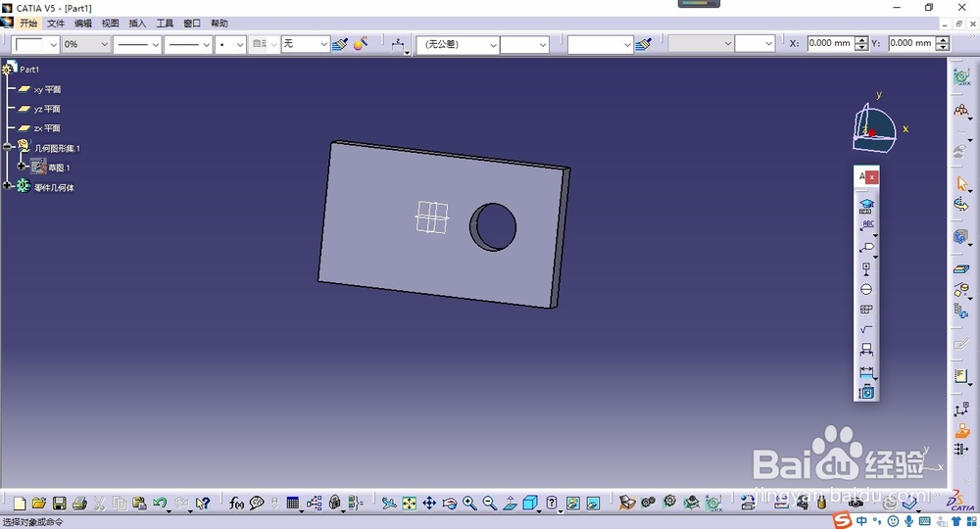Open the 文件 (File) menu
This screenshot has height=529, width=980.
[56, 24]
